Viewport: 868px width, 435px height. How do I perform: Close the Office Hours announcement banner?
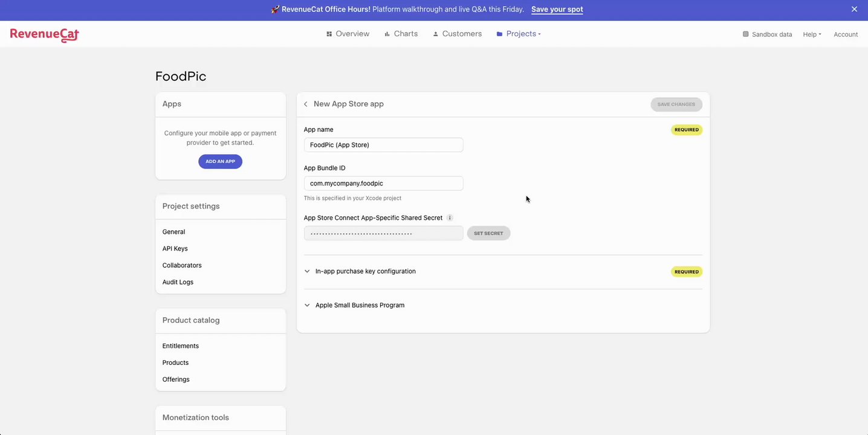854,9
